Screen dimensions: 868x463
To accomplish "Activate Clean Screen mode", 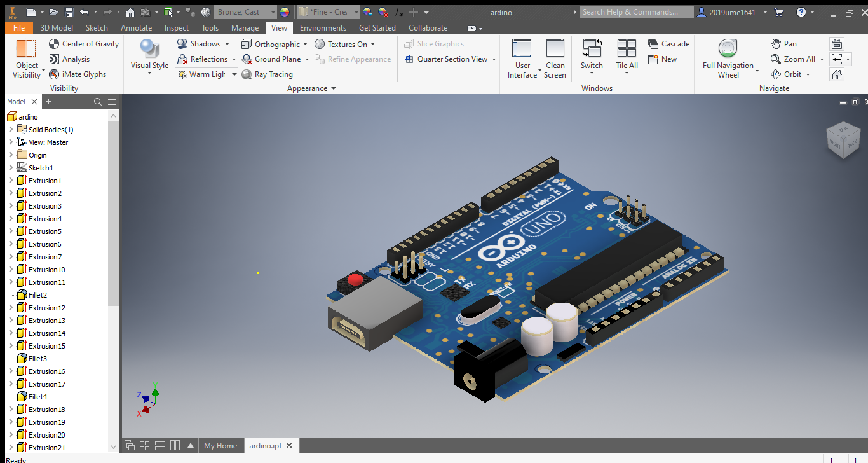I will [x=555, y=59].
